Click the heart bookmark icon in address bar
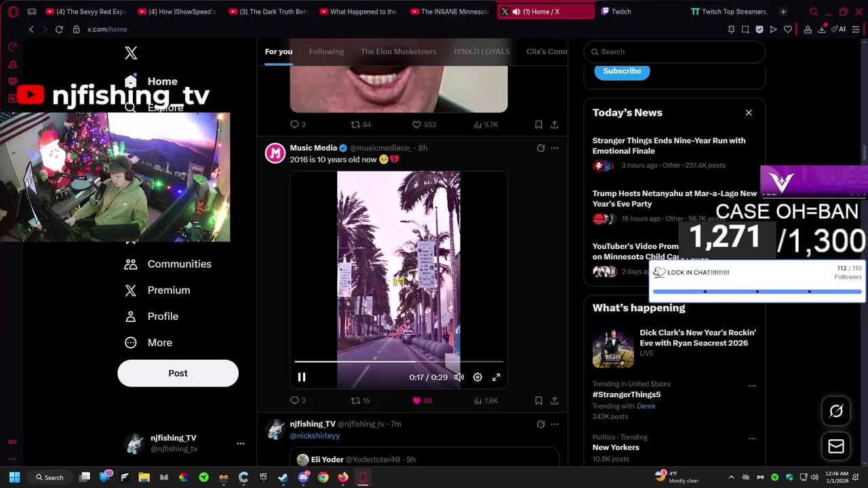868x488 pixels. (x=787, y=29)
